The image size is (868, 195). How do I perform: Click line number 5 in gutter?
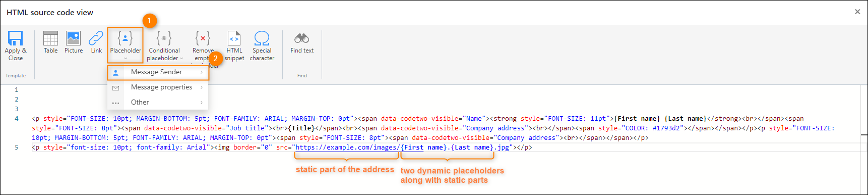point(17,148)
